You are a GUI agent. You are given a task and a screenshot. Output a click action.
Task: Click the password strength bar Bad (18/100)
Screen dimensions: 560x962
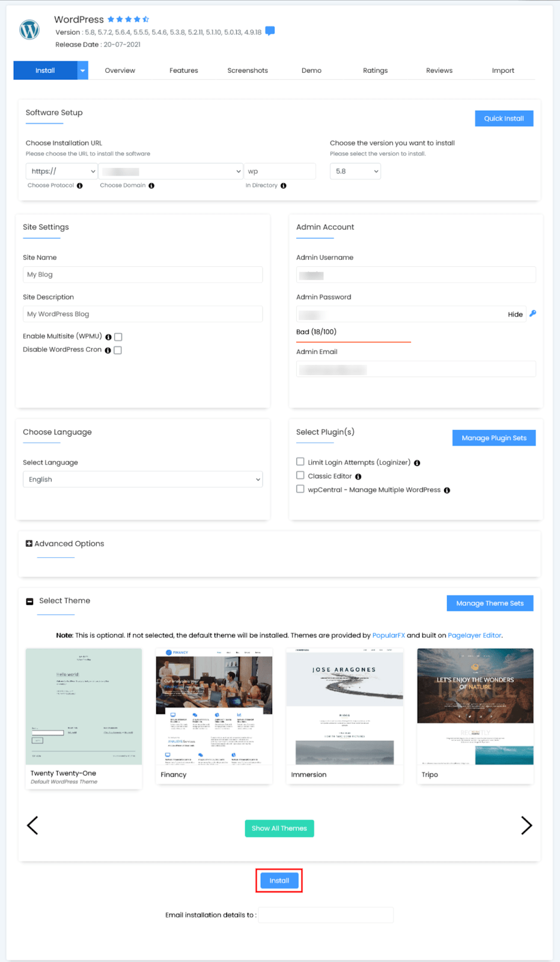pos(353,342)
